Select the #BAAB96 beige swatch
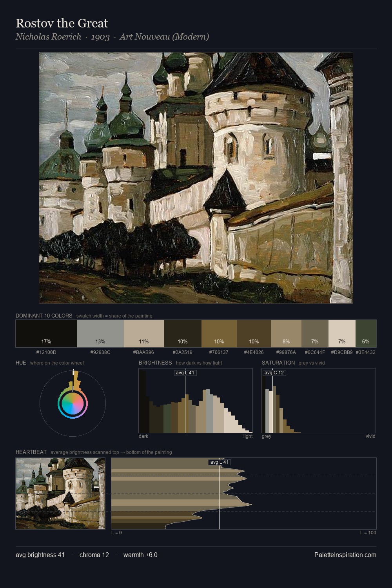This screenshot has height=588, width=392. tap(144, 334)
